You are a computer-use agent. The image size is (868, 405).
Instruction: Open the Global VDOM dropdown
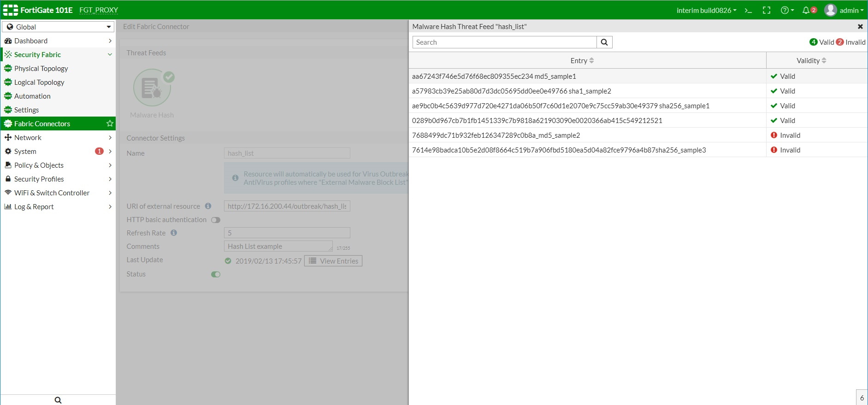click(58, 27)
